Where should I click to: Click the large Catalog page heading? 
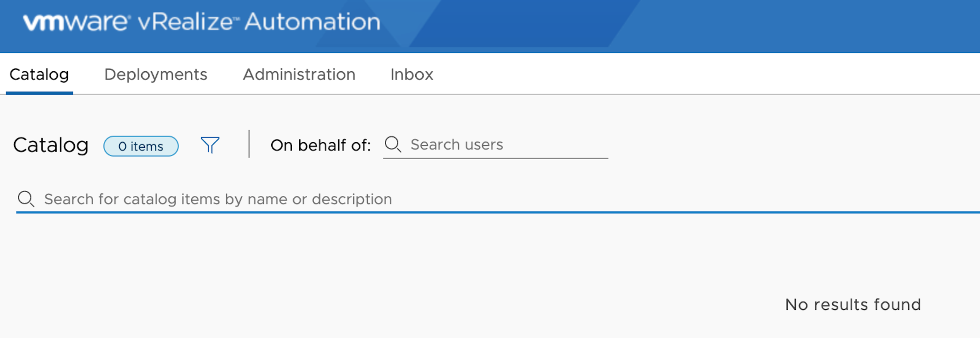pos(51,146)
